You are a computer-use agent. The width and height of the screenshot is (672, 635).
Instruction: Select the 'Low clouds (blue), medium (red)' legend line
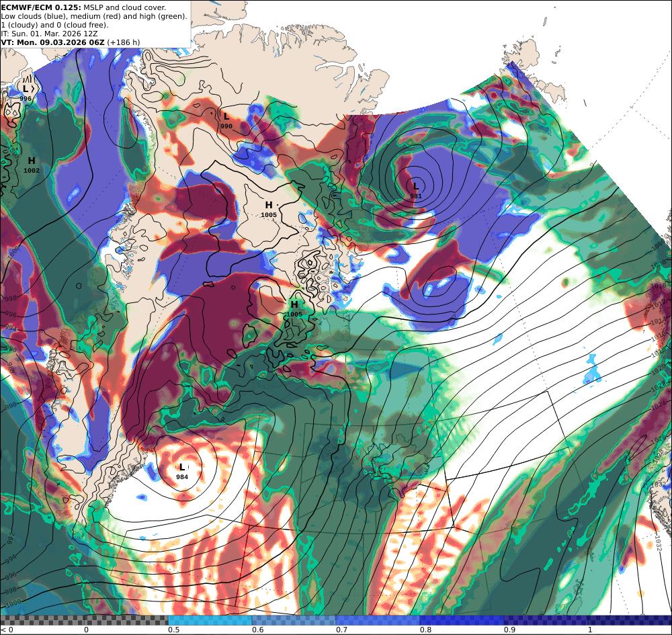[x=94, y=16]
